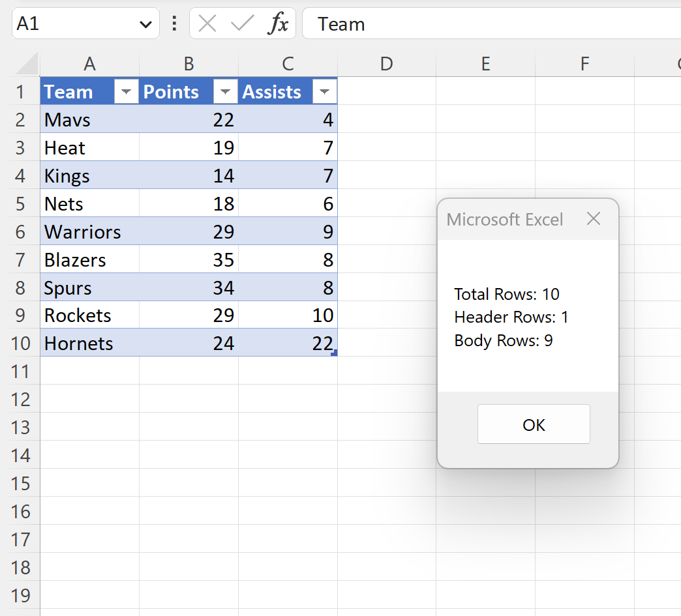Image resolution: width=681 pixels, height=616 pixels.
Task: Close the Microsoft Excel message box
Action: coord(594,219)
